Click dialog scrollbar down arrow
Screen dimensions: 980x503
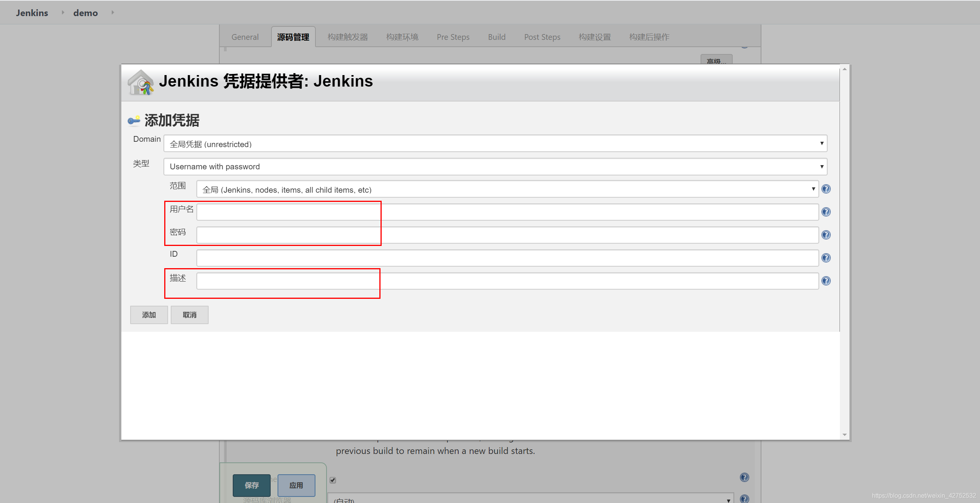(844, 435)
